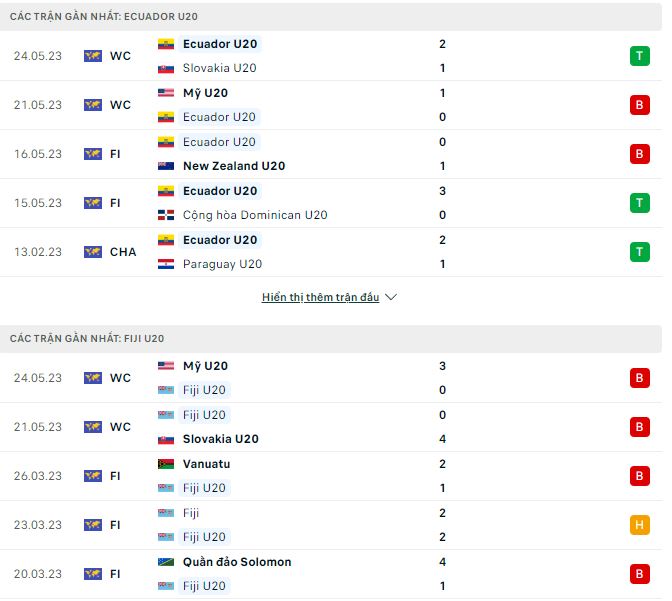Image resolution: width=672 pixels, height=601 pixels.
Task: Click the Solomon Islands flag icon
Action: point(166,562)
